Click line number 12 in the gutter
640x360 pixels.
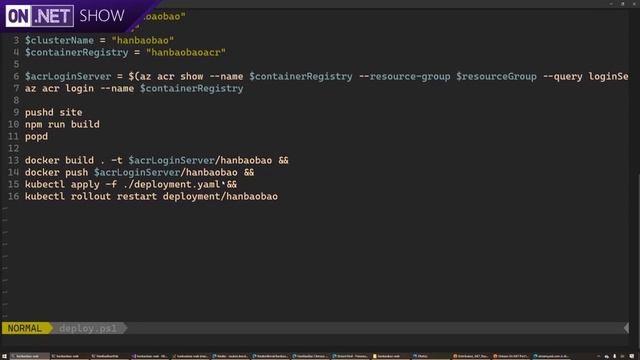[x=13, y=148]
